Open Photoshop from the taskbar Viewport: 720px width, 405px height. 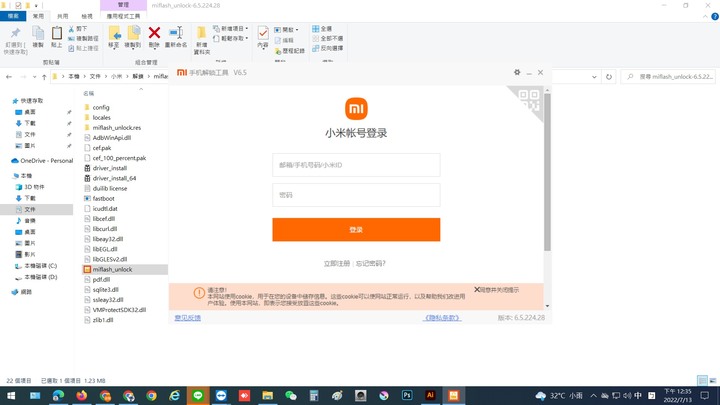pos(407,395)
